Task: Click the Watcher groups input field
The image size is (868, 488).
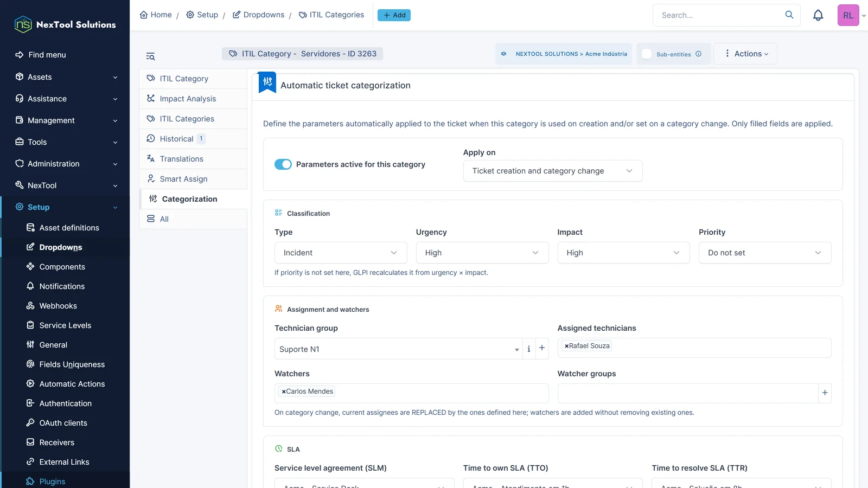Action: point(688,393)
